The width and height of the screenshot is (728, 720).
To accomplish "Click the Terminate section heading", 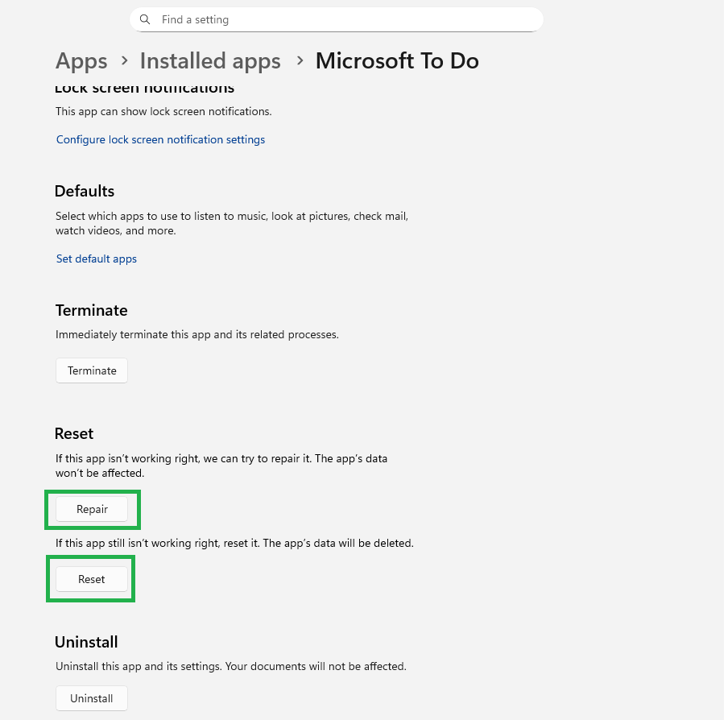I will (x=92, y=310).
